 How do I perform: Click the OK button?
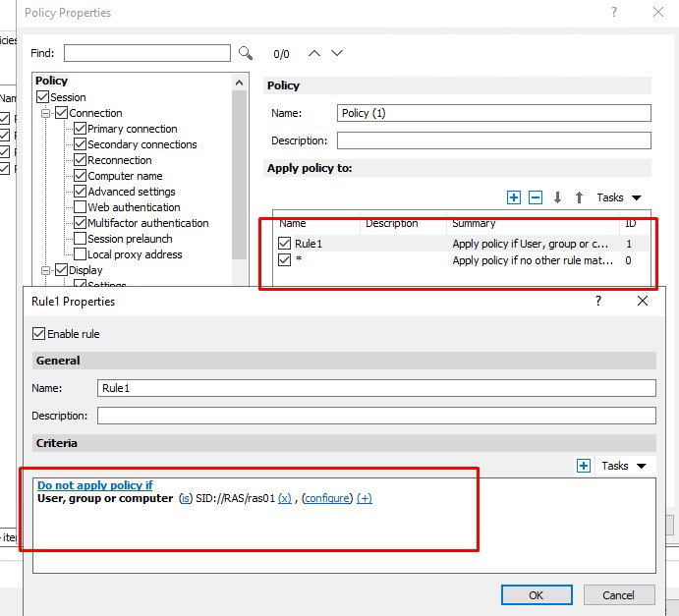tap(536, 595)
